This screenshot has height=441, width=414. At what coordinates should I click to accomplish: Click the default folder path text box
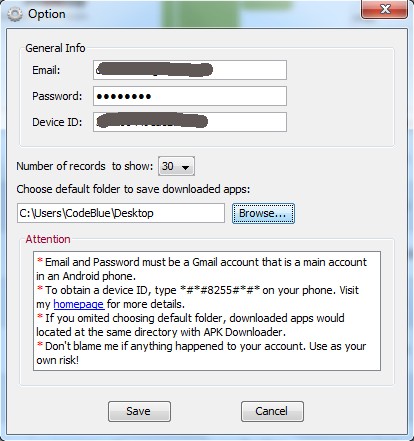(x=121, y=213)
